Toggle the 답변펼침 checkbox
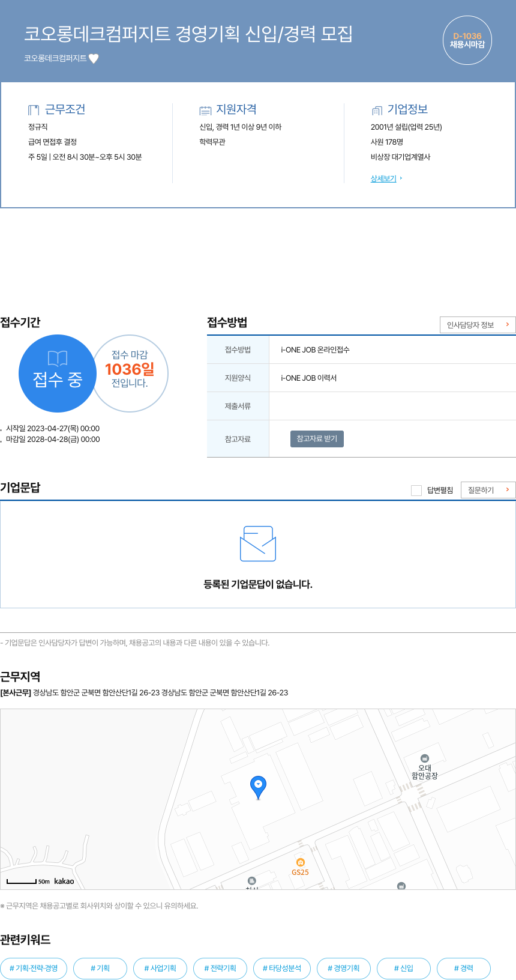Viewport: 516px width, 980px height. point(416,491)
